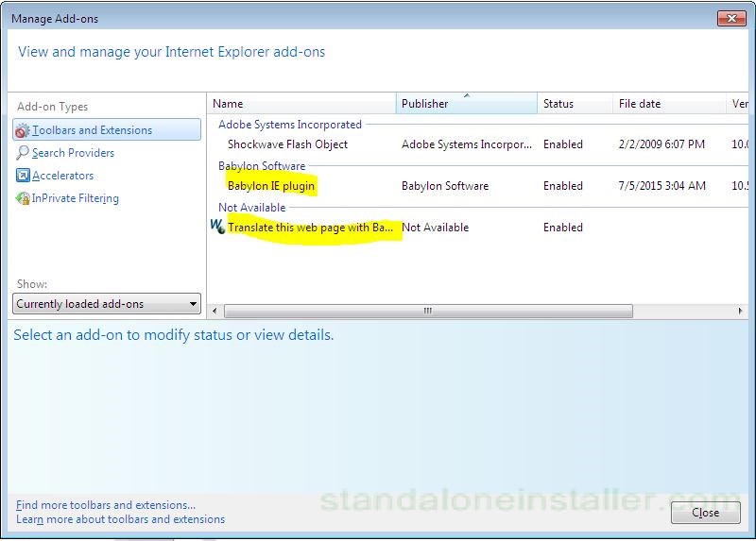
Task: Click the horizontal scrollbar left arrow
Action: [x=215, y=312]
